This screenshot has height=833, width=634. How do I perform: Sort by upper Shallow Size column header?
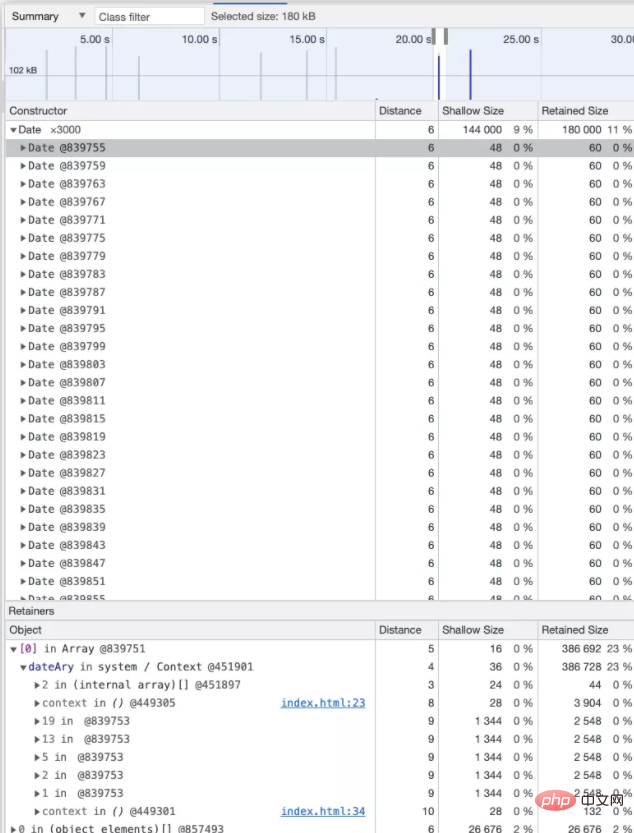488,111
